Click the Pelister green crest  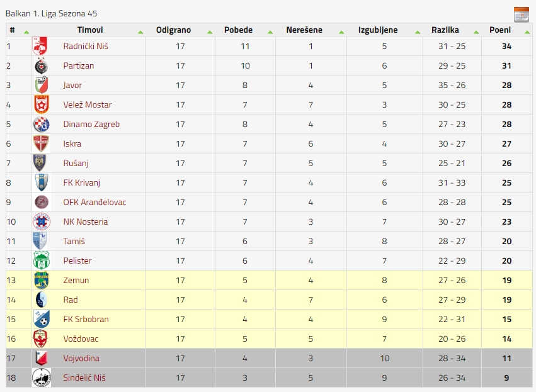tap(42, 260)
